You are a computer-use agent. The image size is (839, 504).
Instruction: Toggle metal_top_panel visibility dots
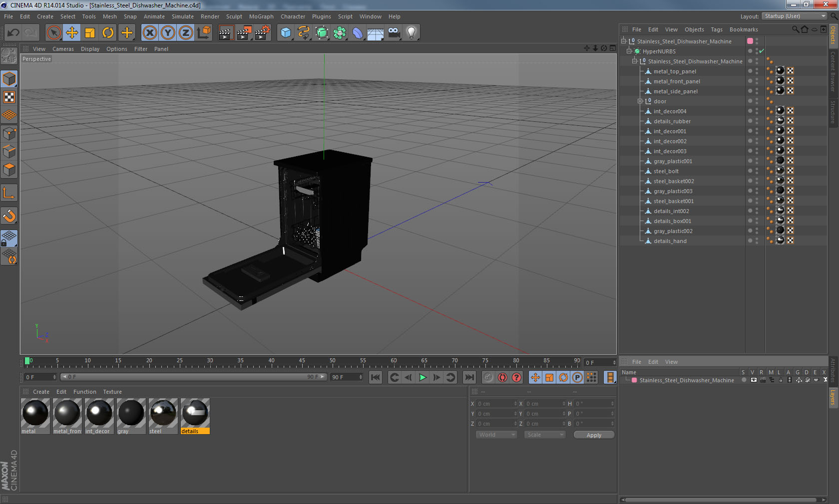coord(757,71)
